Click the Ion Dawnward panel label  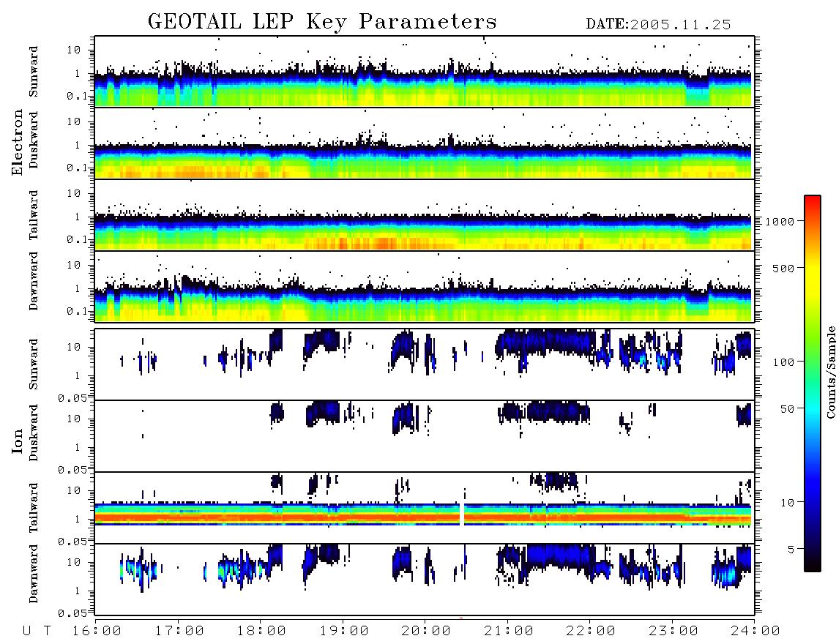pos(34,574)
